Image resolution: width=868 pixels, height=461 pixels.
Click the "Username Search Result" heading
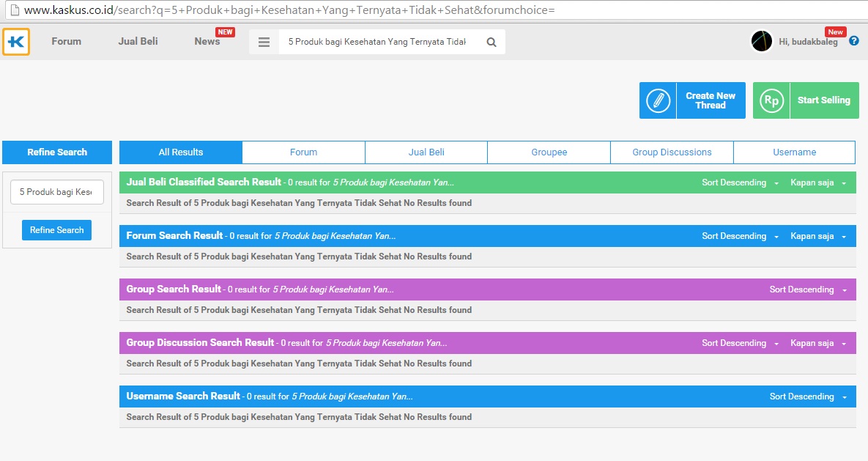coord(183,397)
